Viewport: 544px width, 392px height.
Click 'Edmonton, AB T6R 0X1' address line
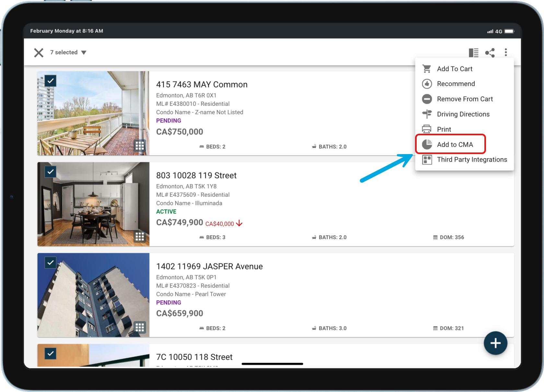[186, 95]
